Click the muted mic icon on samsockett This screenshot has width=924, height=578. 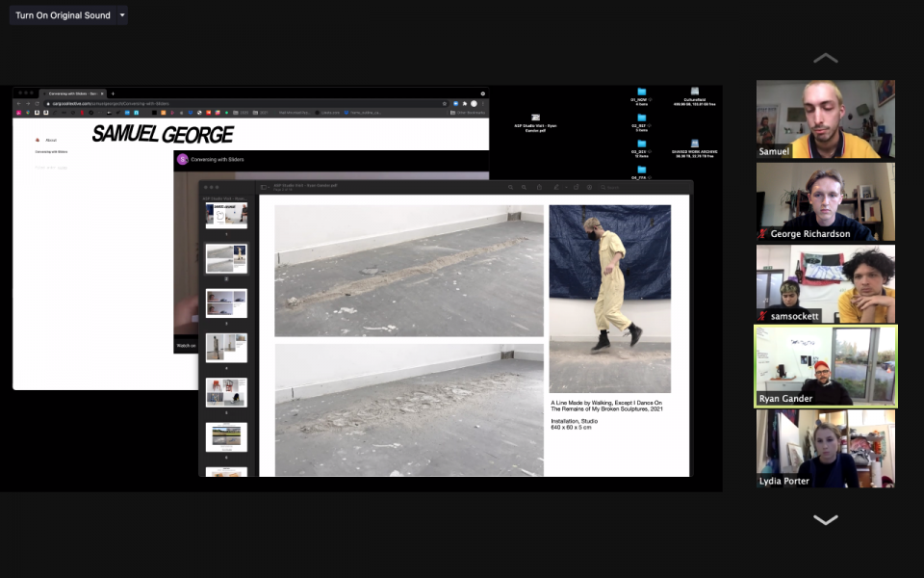coord(763,316)
